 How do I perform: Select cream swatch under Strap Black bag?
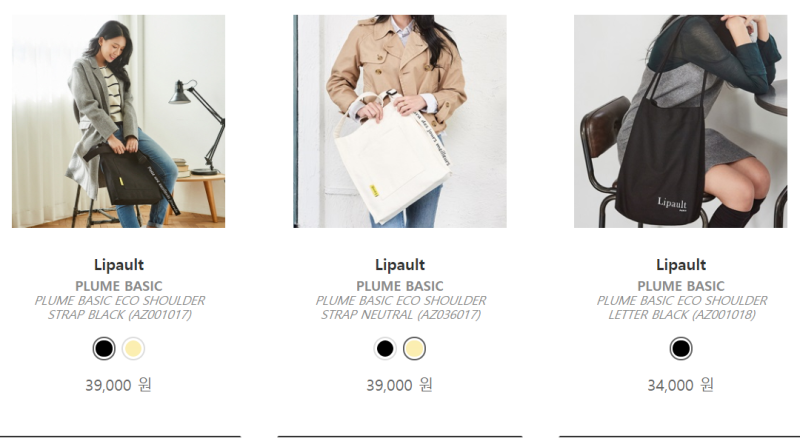133,349
